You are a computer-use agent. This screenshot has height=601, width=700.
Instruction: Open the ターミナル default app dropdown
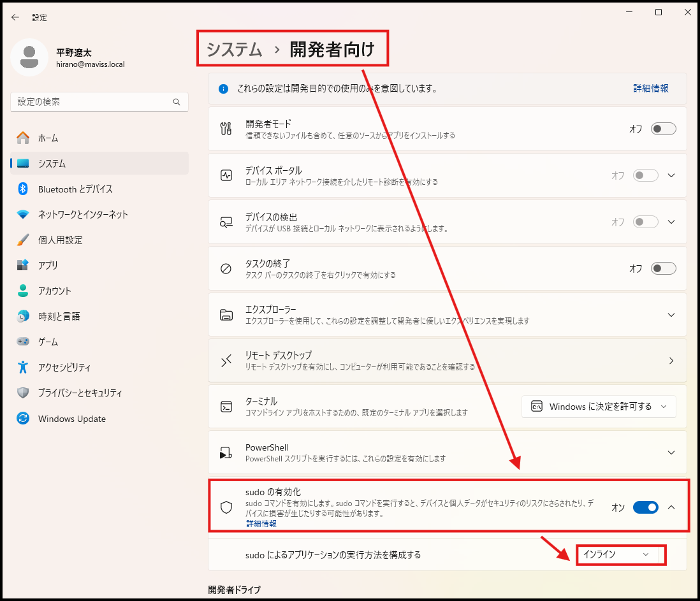(598, 407)
